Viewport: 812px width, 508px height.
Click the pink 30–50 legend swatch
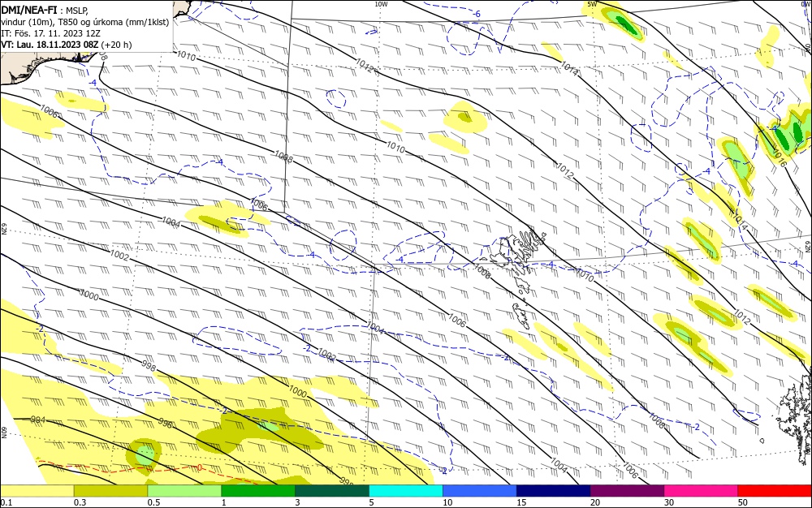(x=702, y=491)
